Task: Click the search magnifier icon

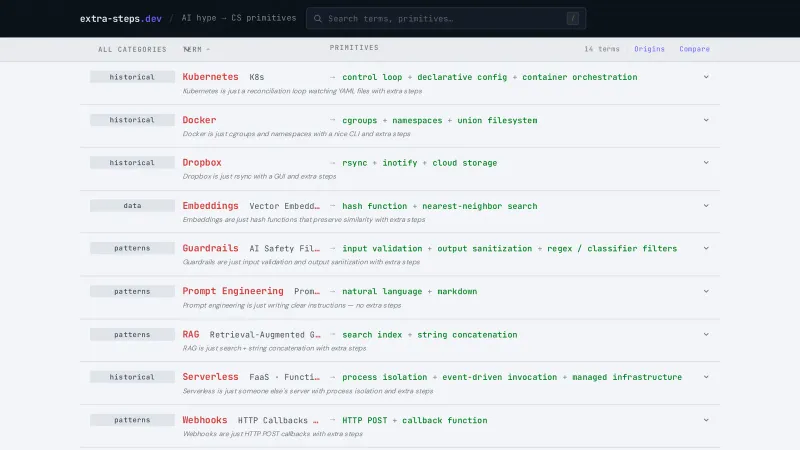Action: [x=317, y=18]
